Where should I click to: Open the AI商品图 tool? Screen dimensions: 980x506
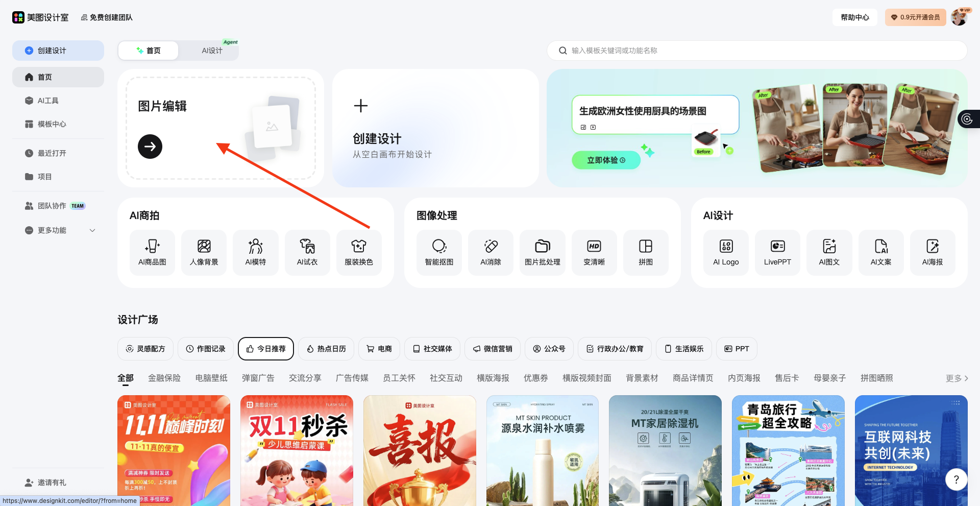coord(152,253)
